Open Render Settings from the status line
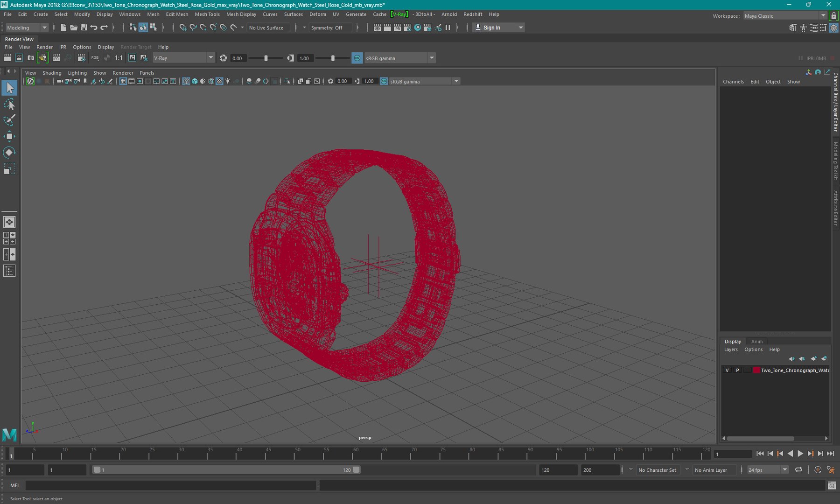 tap(407, 28)
